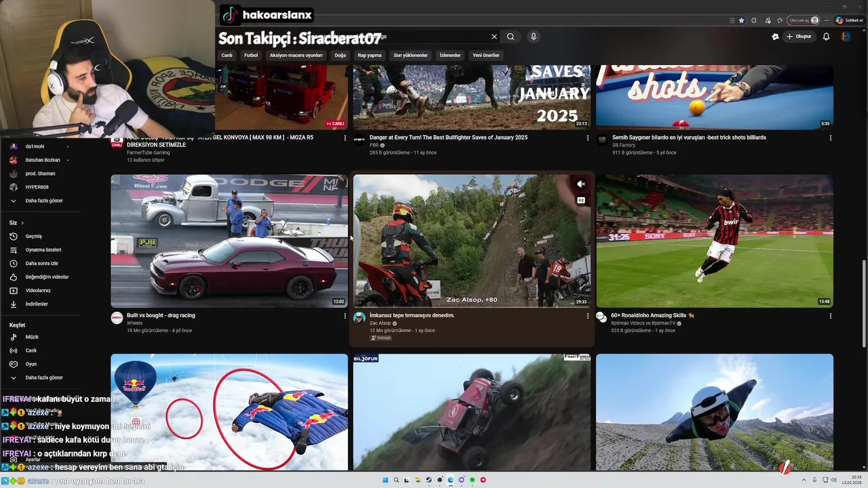Open options menu for Built vs bought video

[345, 316]
